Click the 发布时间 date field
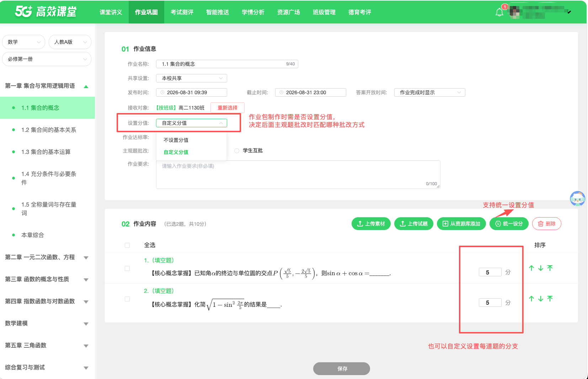The height and width of the screenshot is (379, 588). coord(192,92)
